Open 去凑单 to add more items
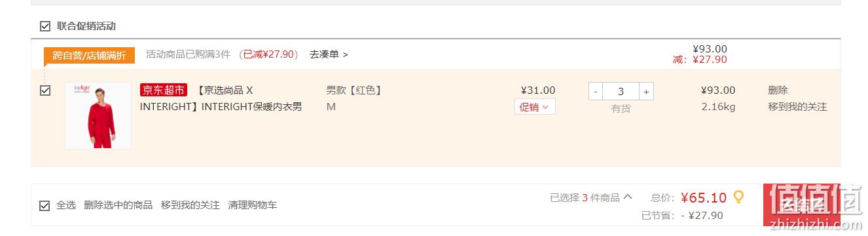 329,54
